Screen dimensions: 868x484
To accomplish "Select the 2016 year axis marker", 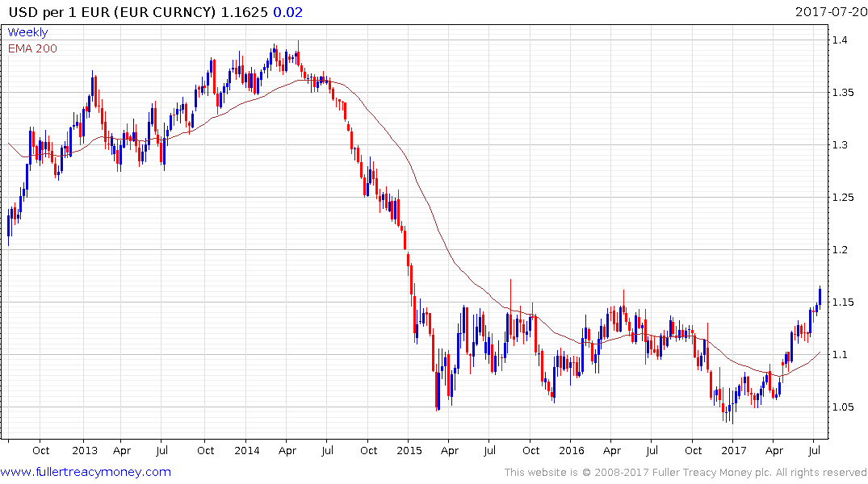I will (x=572, y=450).
